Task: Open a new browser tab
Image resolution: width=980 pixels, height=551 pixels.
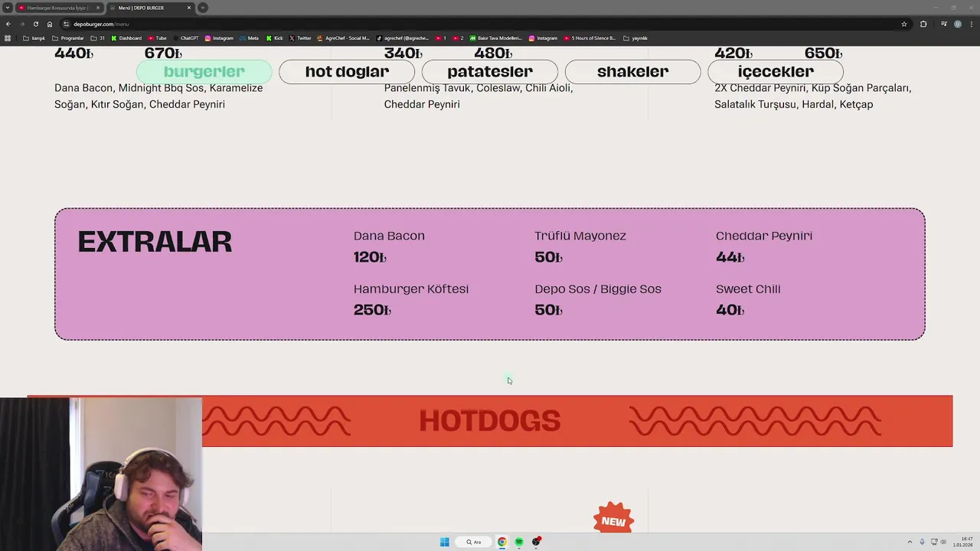Action: tap(203, 8)
